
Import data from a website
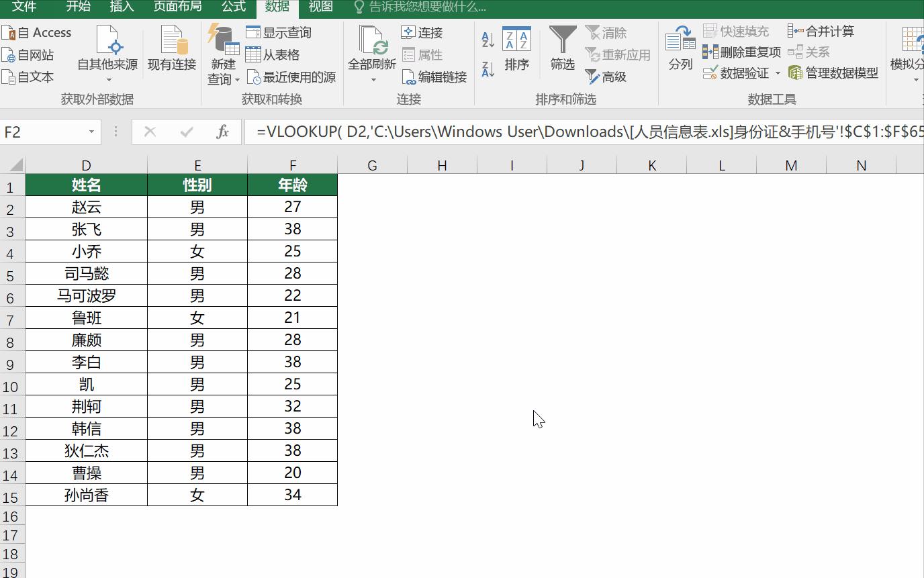(x=28, y=55)
